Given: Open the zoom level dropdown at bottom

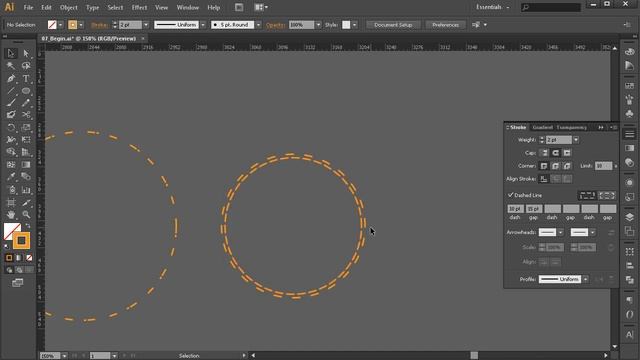Looking at the screenshot, I should 64,356.
